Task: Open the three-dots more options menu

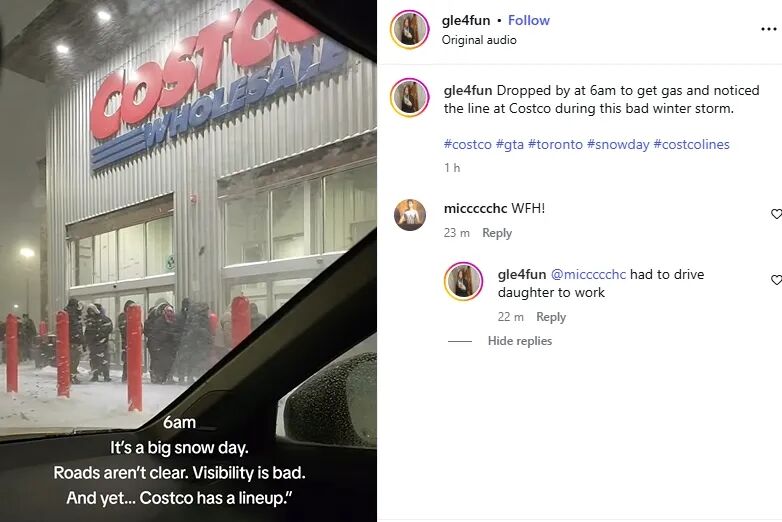Action: pyautogui.click(x=769, y=29)
